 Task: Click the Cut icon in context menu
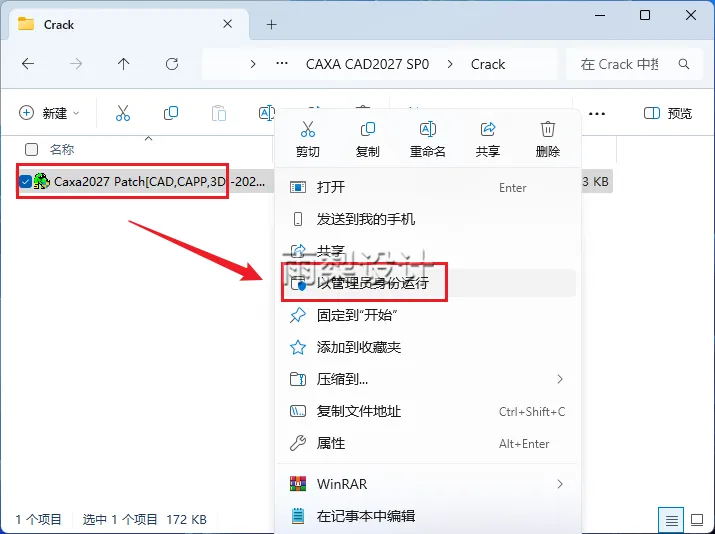pos(308,130)
